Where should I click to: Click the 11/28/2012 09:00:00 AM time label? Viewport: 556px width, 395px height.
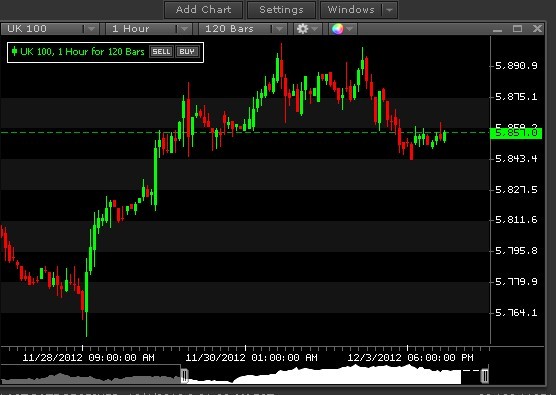pos(89,357)
